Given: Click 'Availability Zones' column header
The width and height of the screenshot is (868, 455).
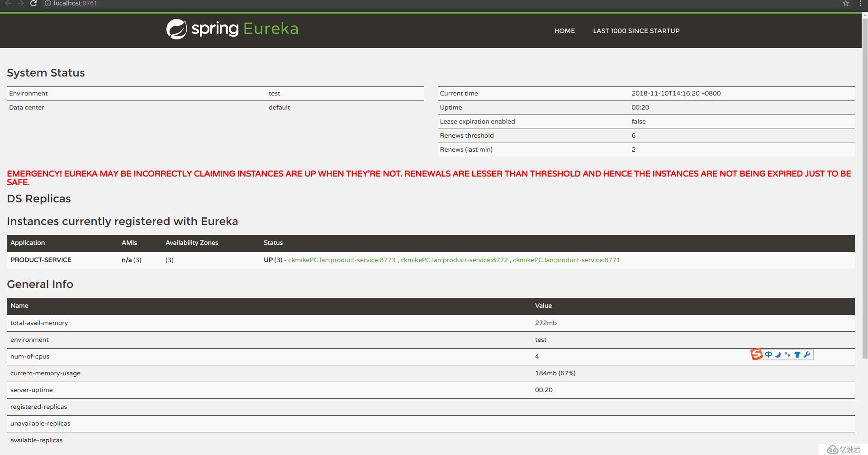Looking at the screenshot, I should pyautogui.click(x=192, y=243).
